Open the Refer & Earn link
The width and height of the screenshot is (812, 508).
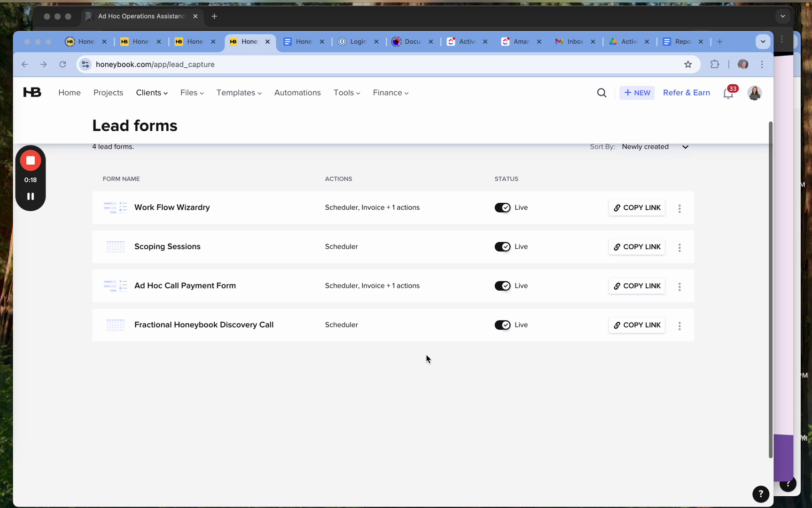pos(686,93)
